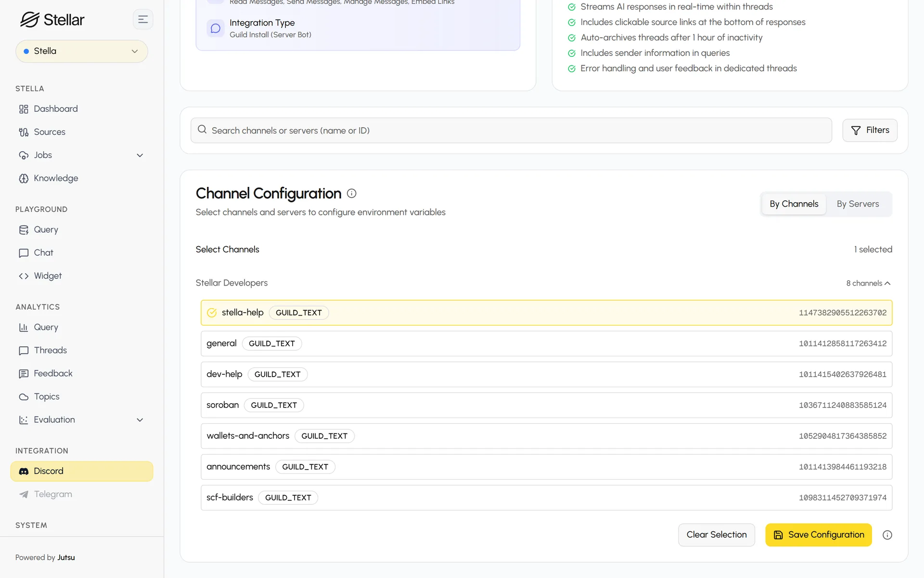Follow the Jutsu link in footer
The height and width of the screenshot is (578, 924).
pyautogui.click(x=66, y=558)
